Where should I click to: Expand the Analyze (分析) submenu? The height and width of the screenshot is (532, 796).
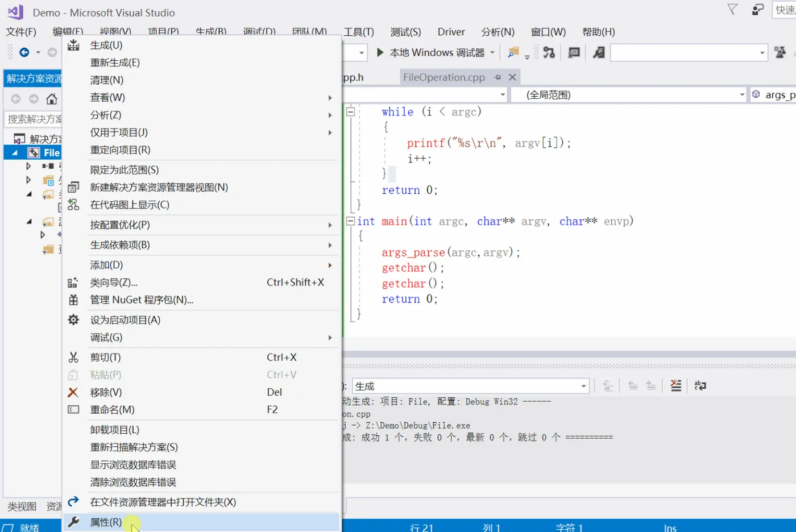tap(330, 115)
